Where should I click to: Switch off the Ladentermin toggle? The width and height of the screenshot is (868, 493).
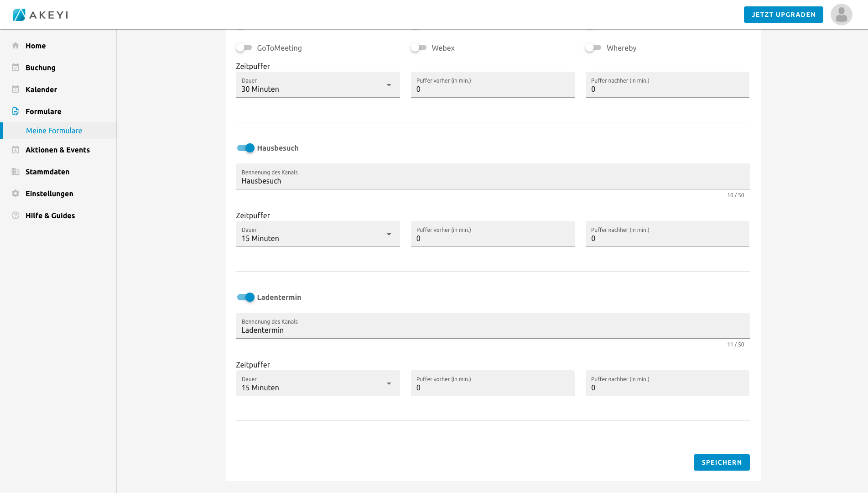click(x=245, y=297)
